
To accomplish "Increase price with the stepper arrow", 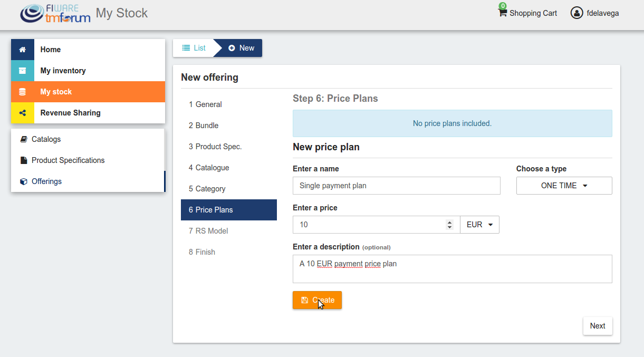I will pos(449,222).
